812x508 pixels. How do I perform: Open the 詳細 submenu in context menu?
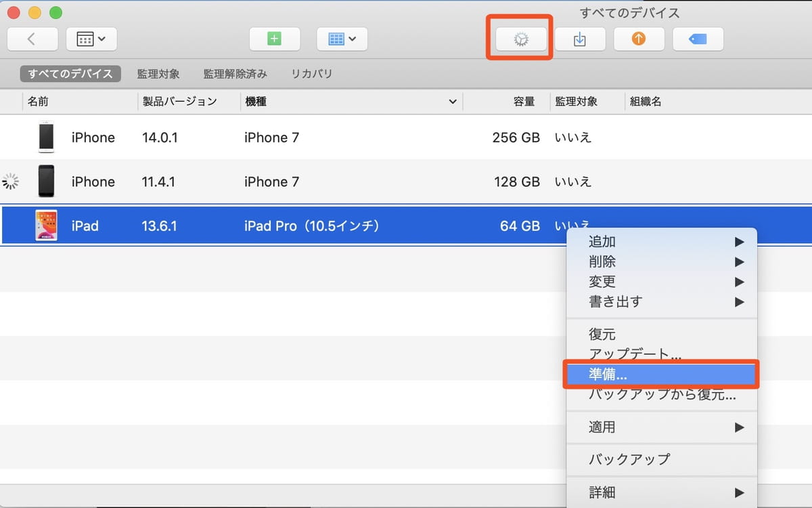(661, 492)
